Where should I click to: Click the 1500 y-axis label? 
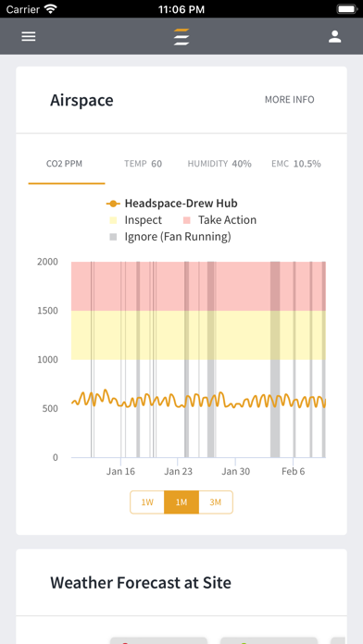pyautogui.click(x=47, y=311)
